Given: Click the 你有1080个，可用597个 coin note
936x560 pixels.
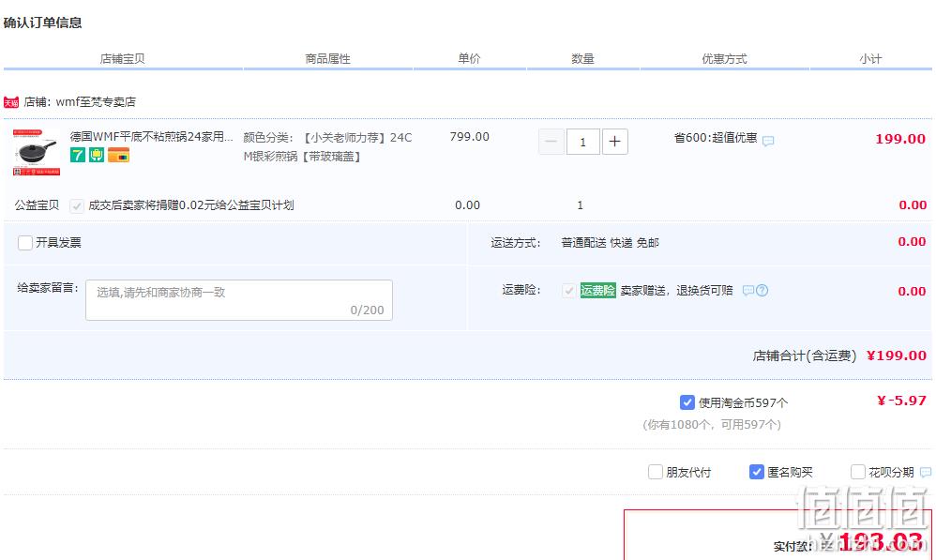Looking at the screenshot, I should tap(712, 425).
